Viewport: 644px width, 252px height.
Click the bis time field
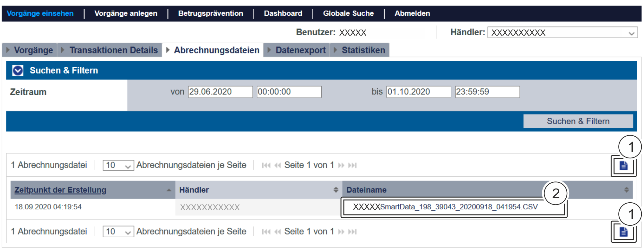pyautogui.click(x=487, y=92)
